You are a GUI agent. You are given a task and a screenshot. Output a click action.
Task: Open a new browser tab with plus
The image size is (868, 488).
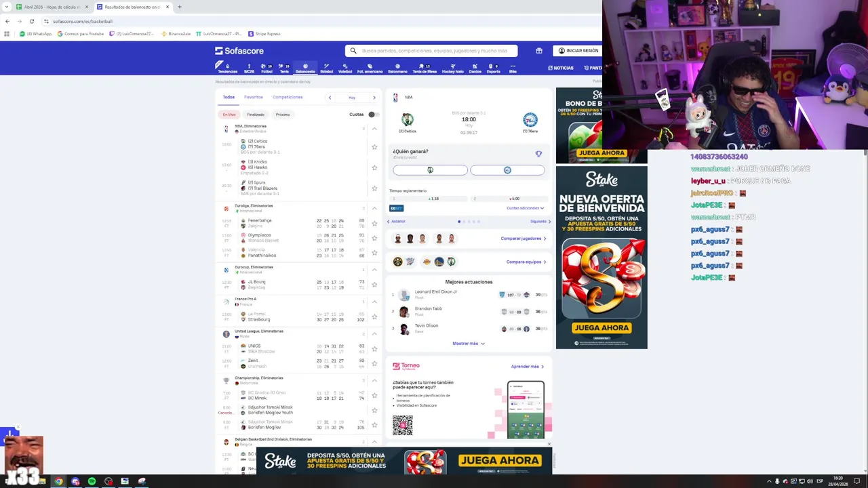(x=179, y=7)
